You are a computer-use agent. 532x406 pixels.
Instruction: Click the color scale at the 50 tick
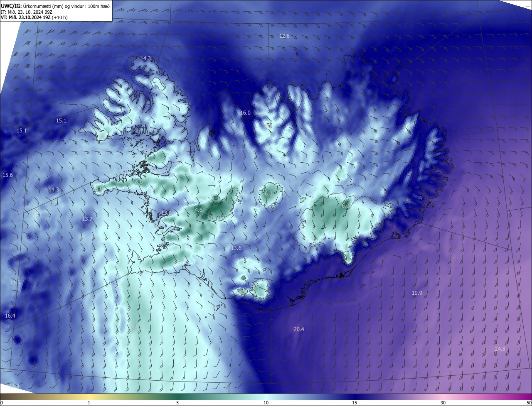pos(529,403)
